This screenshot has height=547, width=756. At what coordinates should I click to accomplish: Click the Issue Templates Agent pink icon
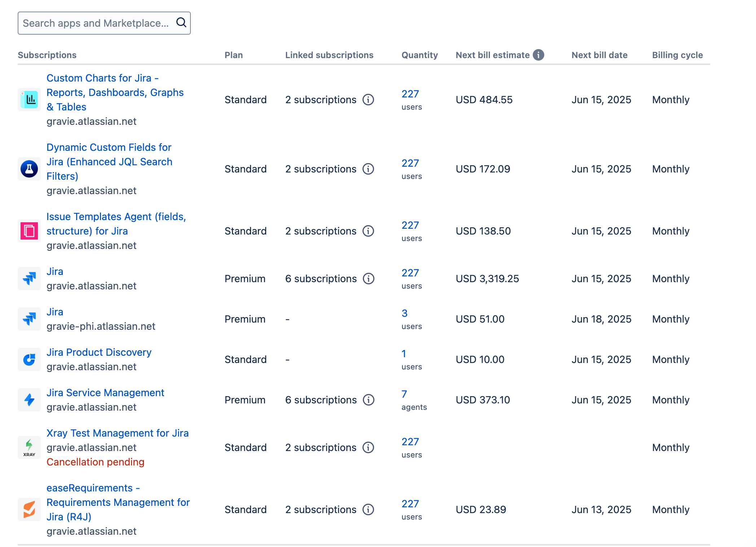(29, 231)
